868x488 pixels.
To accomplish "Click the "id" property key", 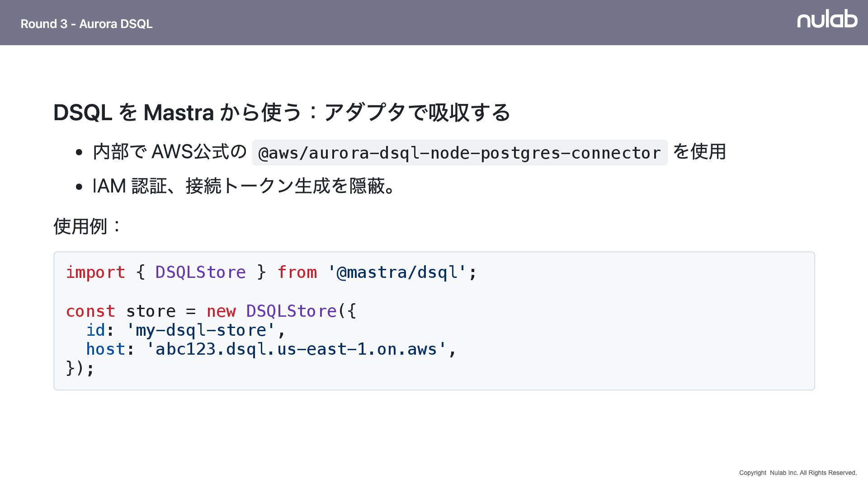I will 95,330.
